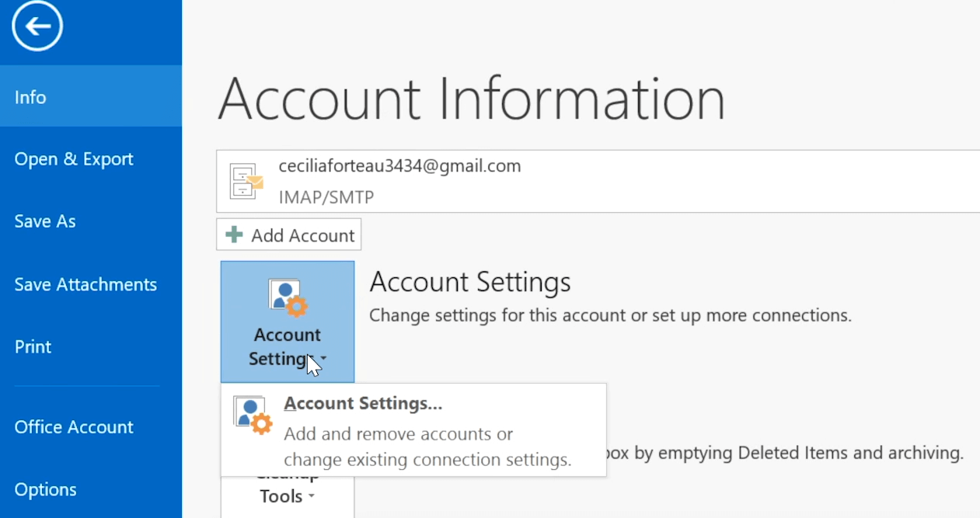The width and height of the screenshot is (980, 518).
Task: Open the Open & Export section
Action: [91, 159]
